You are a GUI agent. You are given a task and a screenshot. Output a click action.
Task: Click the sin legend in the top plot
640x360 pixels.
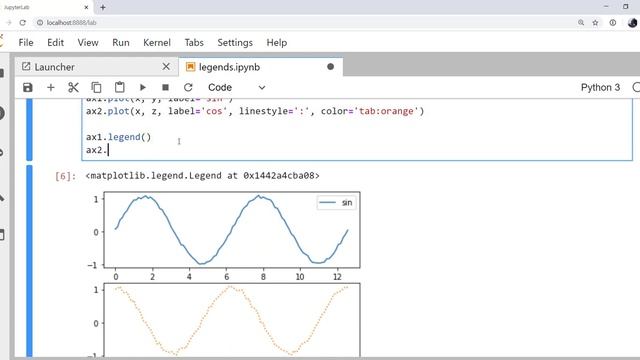point(336,202)
